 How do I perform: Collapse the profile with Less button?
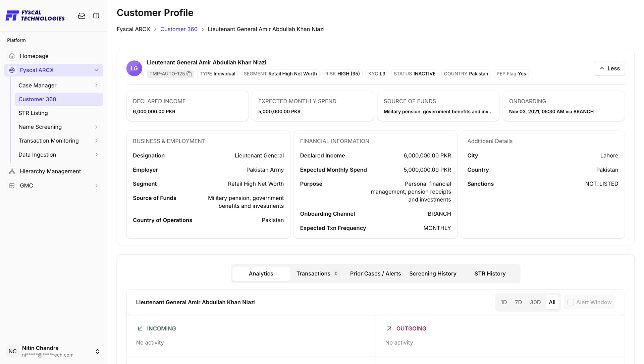(x=609, y=68)
